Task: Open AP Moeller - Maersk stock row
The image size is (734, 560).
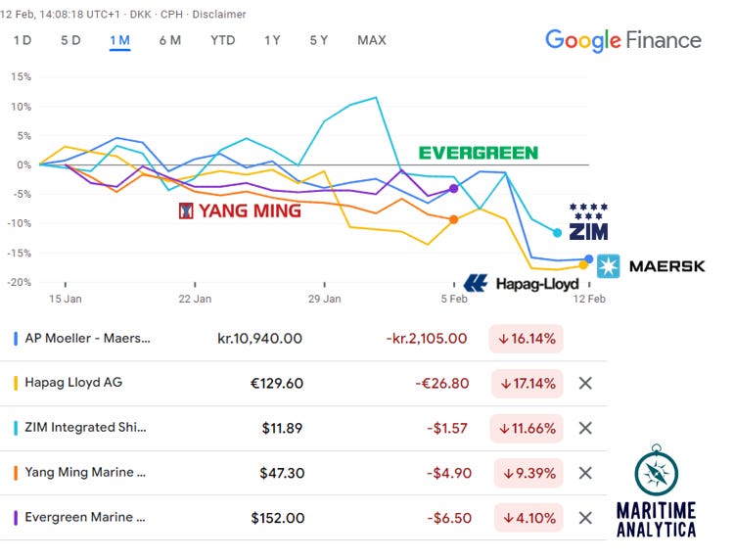Action: [x=303, y=339]
